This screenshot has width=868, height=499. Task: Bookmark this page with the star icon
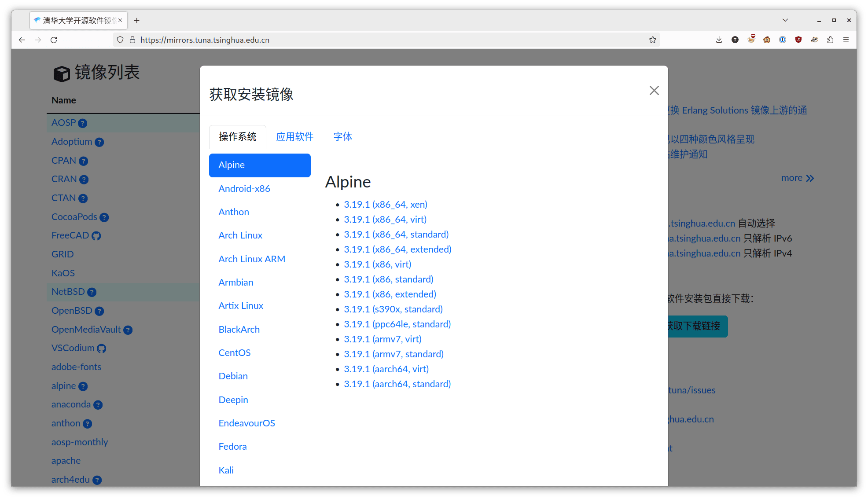[x=653, y=40]
